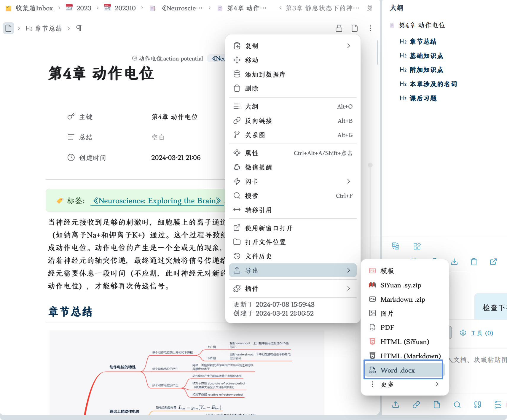Click the clock icon beside 创建时间
507x420 pixels.
[x=71, y=157]
